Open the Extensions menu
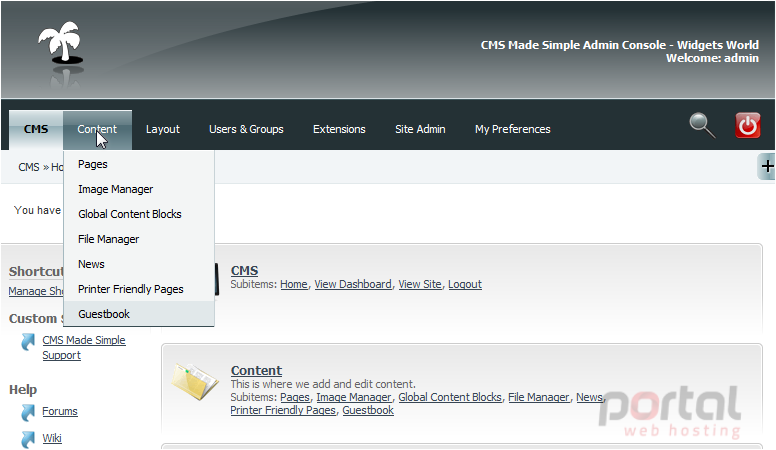Viewport: 776px width, 450px height. coord(339,129)
